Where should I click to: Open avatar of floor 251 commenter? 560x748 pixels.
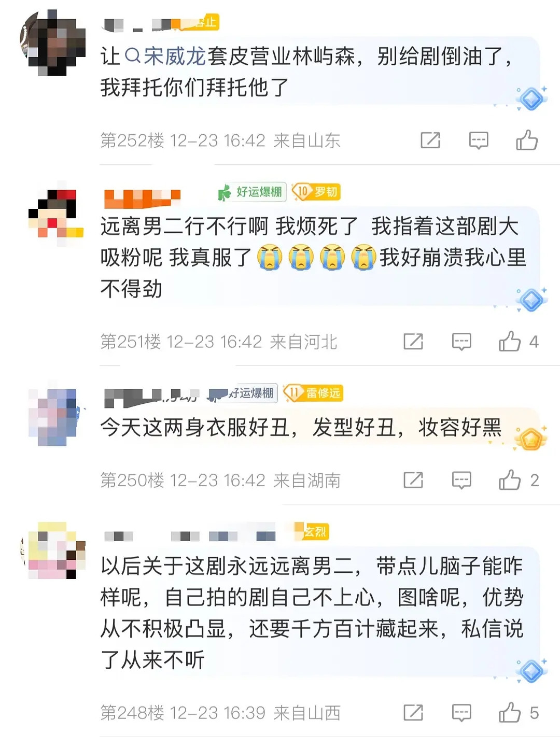56,214
